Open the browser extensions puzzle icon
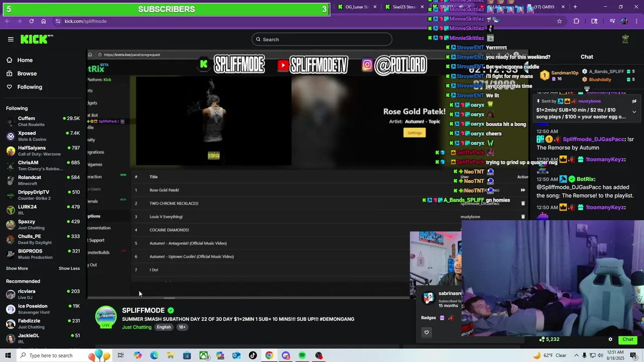The height and width of the screenshot is (362, 644). (577, 21)
